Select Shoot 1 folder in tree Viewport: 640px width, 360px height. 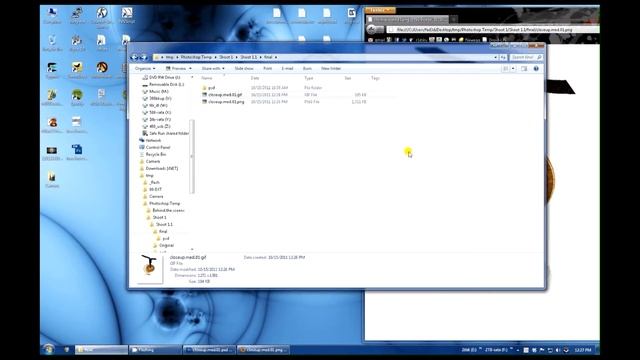pos(156,217)
